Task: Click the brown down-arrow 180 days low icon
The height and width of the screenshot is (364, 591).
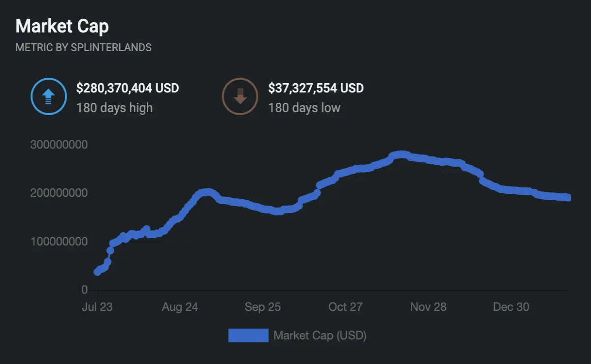Action: pyautogui.click(x=240, y=96)
